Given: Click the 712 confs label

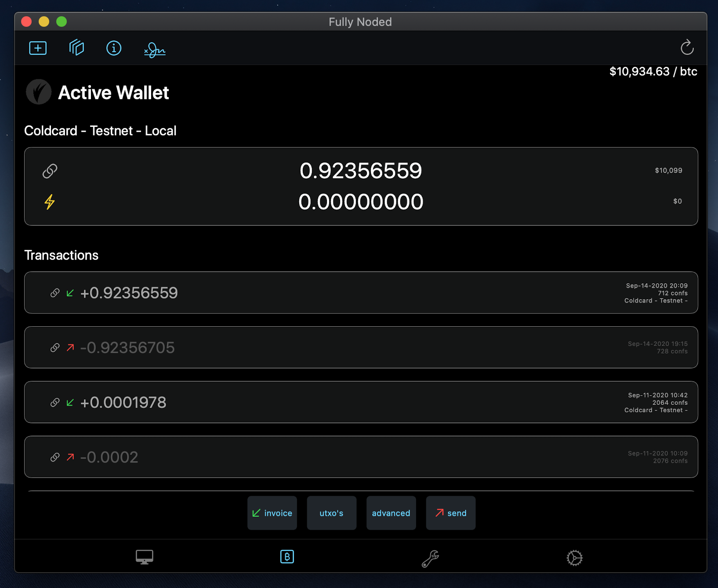Looking at the screenshot, I should click(x=672, y=293).
